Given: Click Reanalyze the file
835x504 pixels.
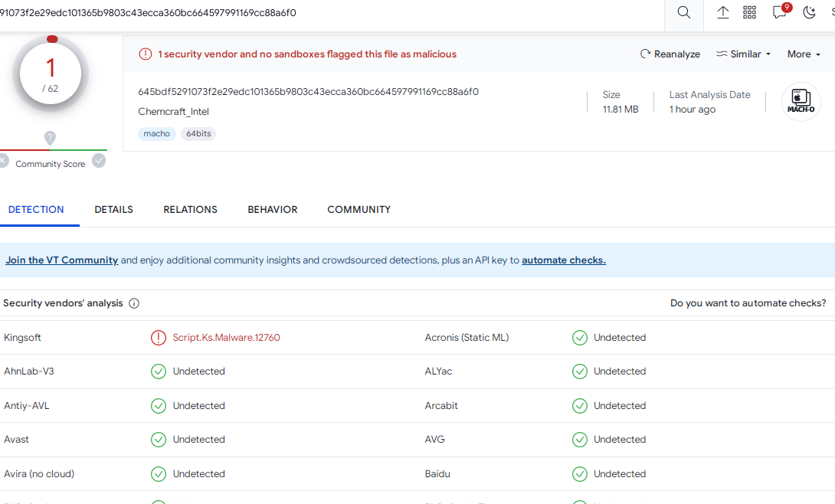Looking at the screenshot, I should coord(670,54).
